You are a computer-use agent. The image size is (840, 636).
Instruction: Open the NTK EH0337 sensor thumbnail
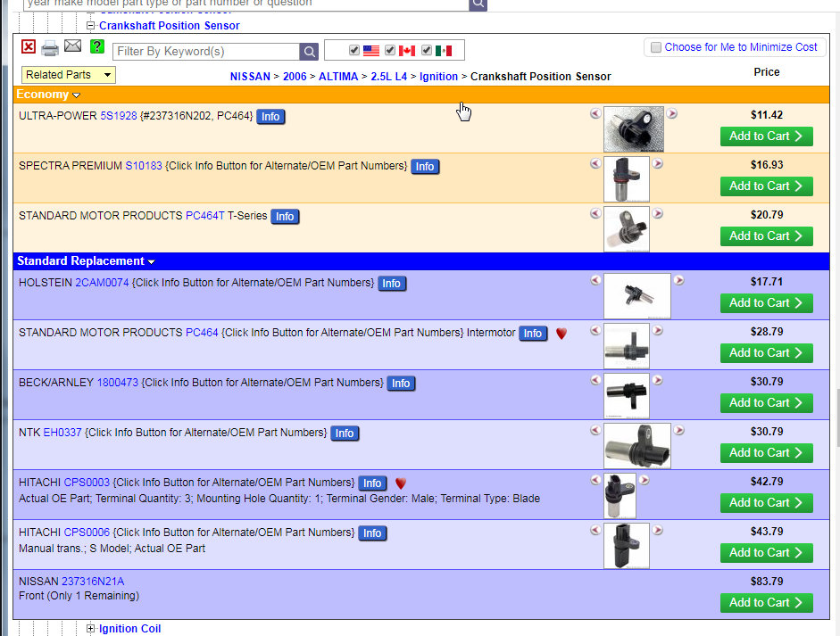pos(637,446)
